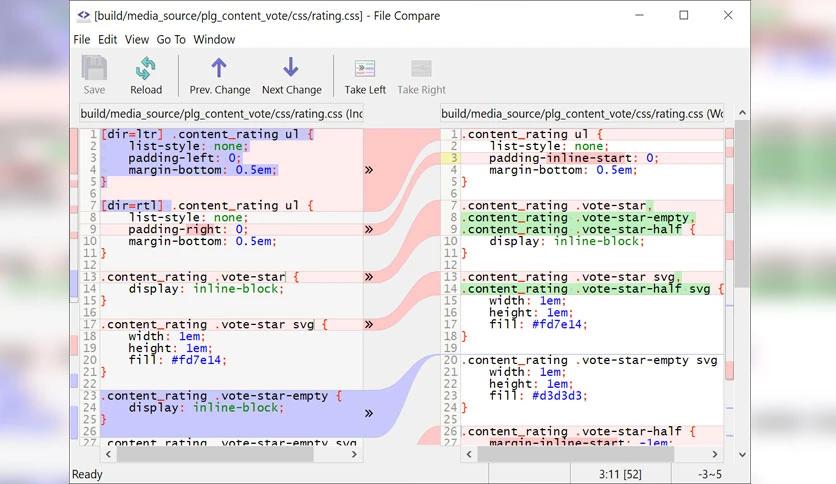The image size is (836, 484).
Task: Reload the compared files
Action: coord(146,75)
